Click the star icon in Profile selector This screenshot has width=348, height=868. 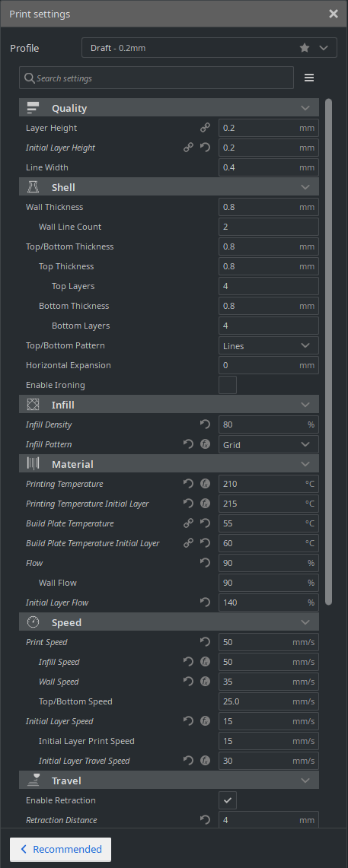(x=305, y=48)
